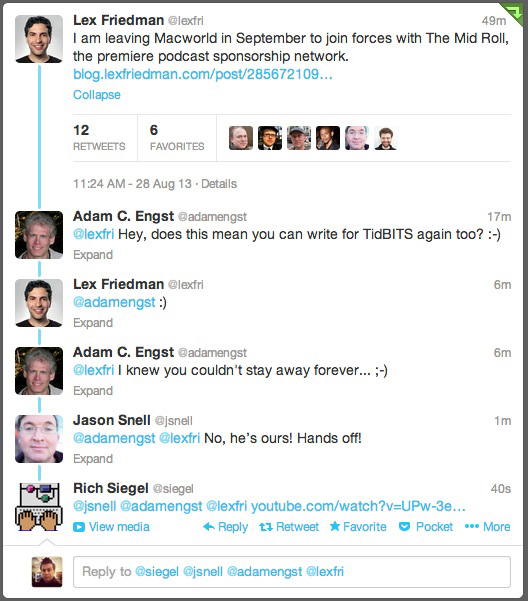
Task: Click the Favorite star icon
Action: coord(335,526)
